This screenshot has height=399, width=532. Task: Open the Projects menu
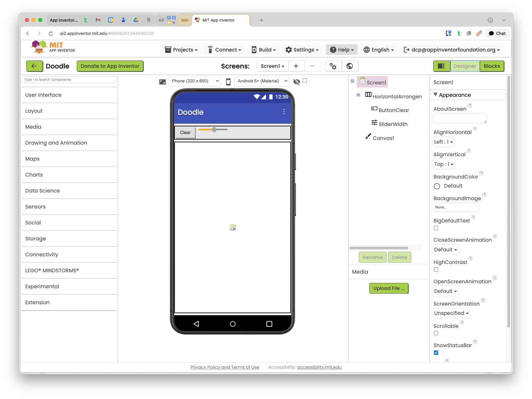coord(182,50)
